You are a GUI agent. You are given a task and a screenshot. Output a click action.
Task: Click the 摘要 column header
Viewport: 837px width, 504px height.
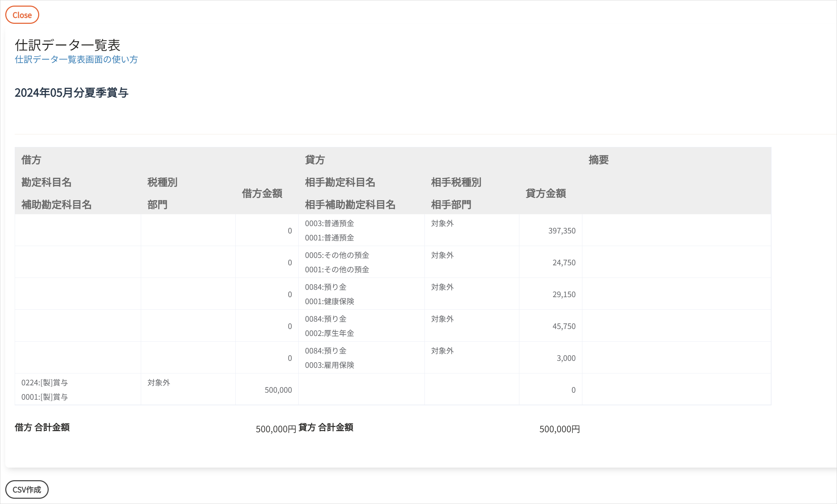(599, 160)
